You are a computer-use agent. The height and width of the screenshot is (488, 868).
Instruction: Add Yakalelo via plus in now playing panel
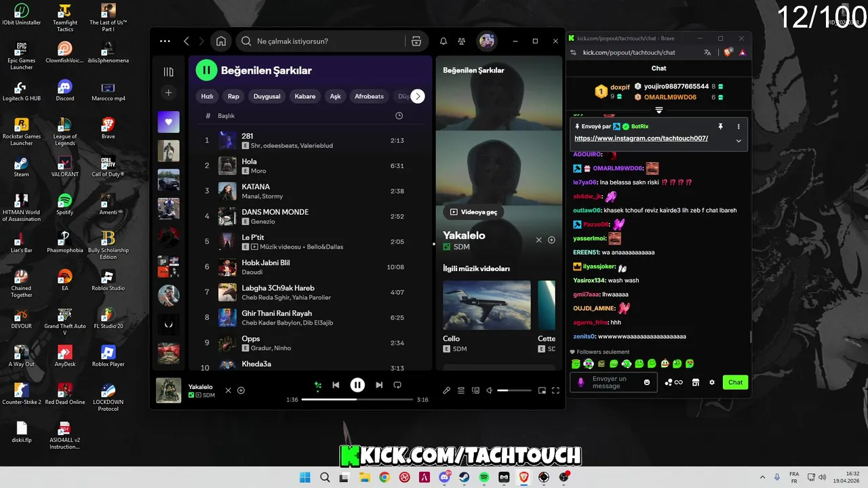click(551, 240)
